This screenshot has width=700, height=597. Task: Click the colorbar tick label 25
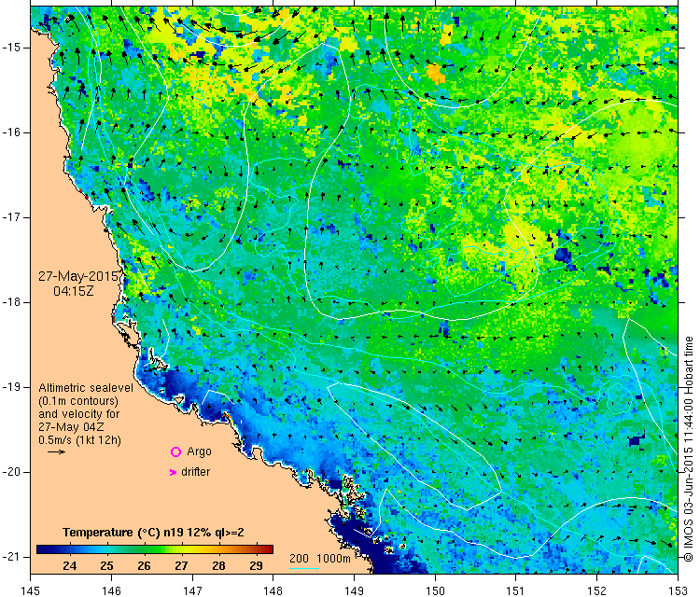point(106,566)
